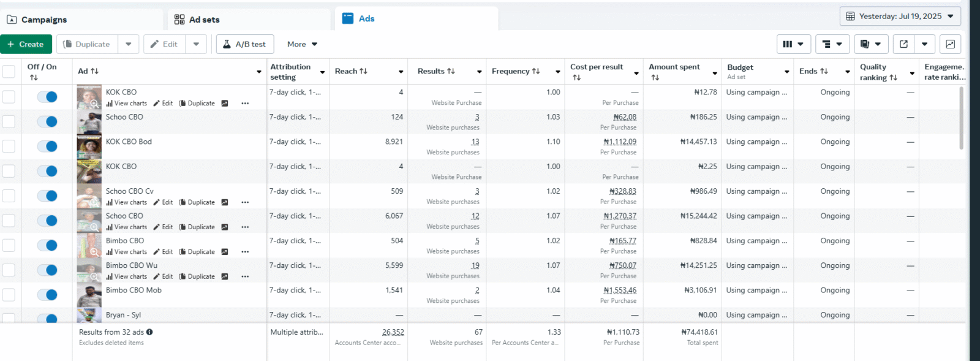Click View charts on first KOK CBO row
The width and height of the screenshot is (980, 361).
point(127,104)
